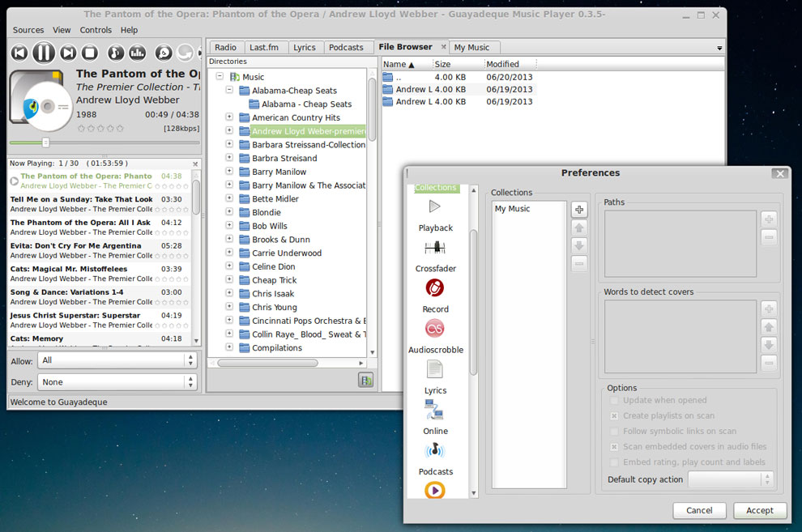The image size is (802, 532).
Task: Open the Audioscrobble preferences category
Action: pyautogui.click(x=435, y=338)
